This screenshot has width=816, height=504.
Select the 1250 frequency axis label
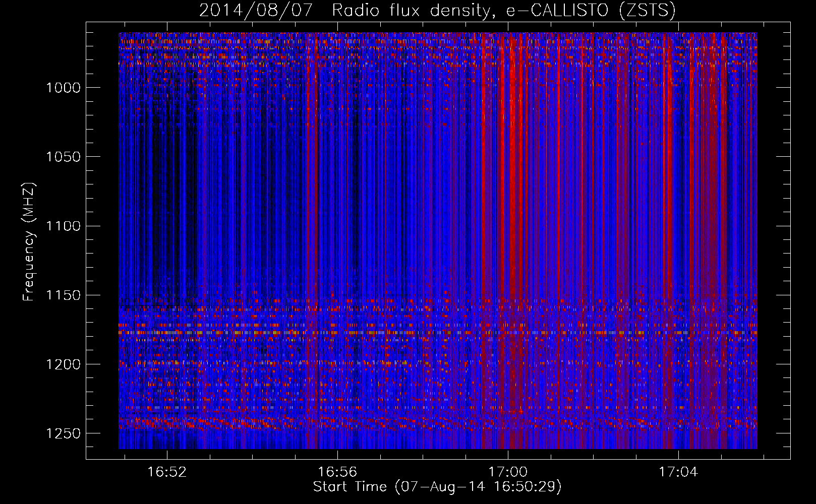[63, 433]
